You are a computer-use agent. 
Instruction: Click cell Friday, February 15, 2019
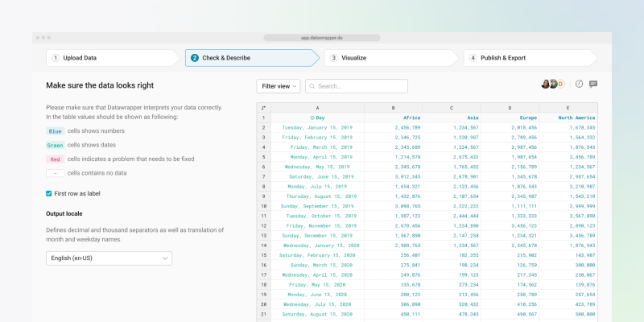[x=317, y=138]
